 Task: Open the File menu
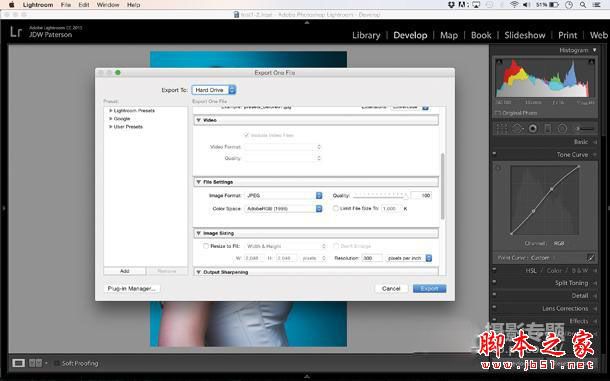(65, 5)
